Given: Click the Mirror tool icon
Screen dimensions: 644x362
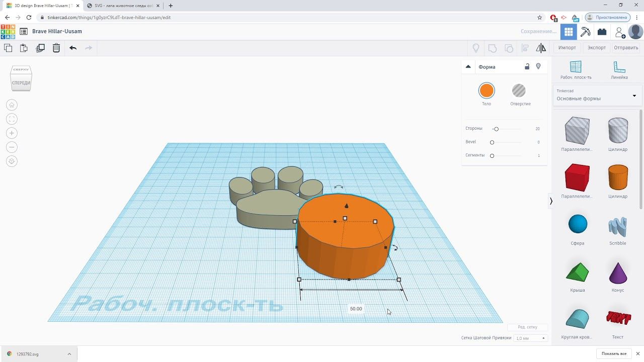Looking at the screenshot, I should point(541,48).
